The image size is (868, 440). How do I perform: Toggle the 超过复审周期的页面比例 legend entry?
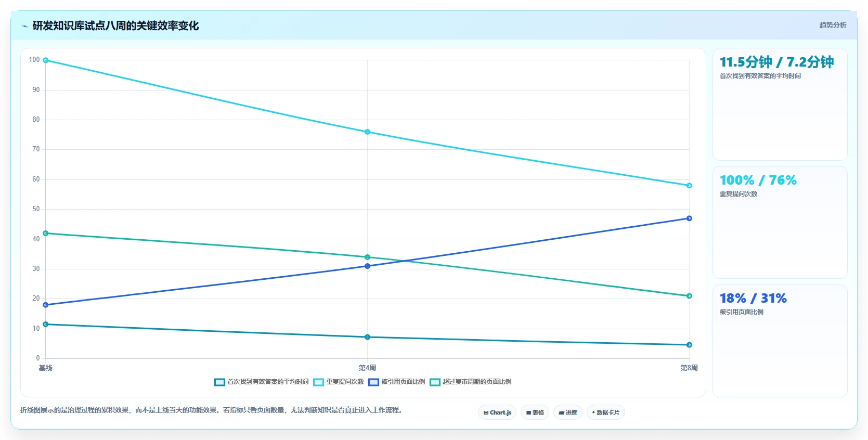[x=471, y=382]
